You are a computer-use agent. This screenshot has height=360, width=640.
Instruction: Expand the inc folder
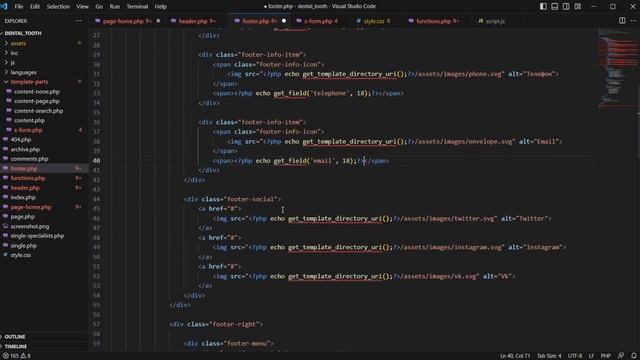[x=44, y=53]
